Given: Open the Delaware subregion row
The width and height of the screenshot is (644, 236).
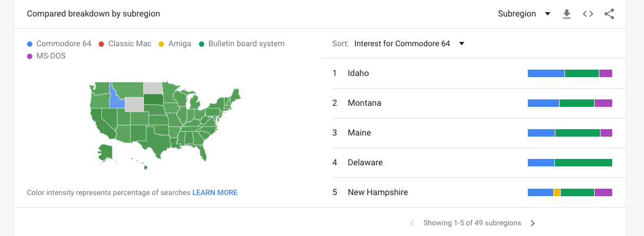Looking at the screenshot, I should (365, 163).
